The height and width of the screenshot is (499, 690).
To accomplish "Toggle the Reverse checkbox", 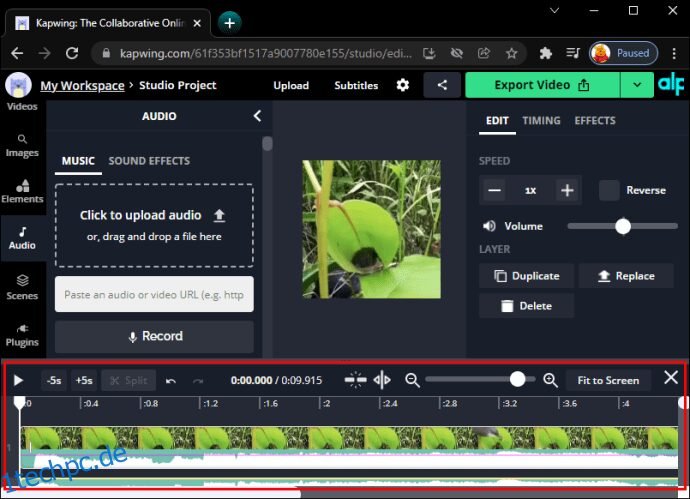I will (x=609, y=190).
